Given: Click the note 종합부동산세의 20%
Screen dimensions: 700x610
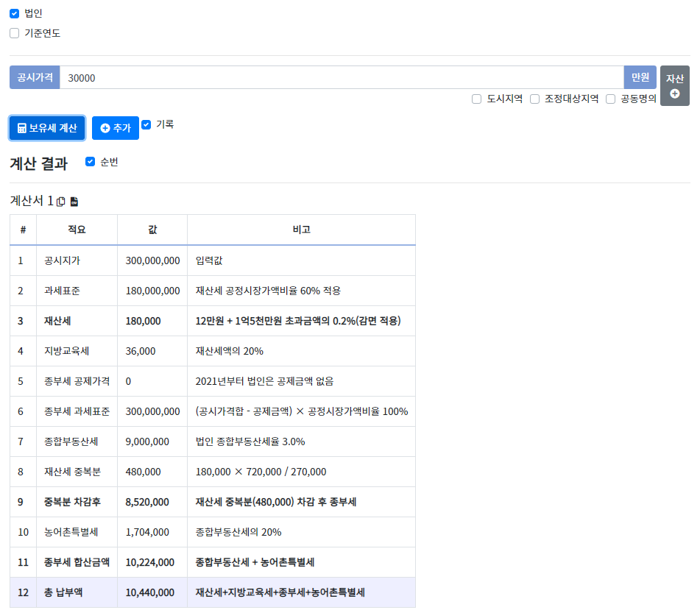Looking at the screenshot, I should 238,532.
